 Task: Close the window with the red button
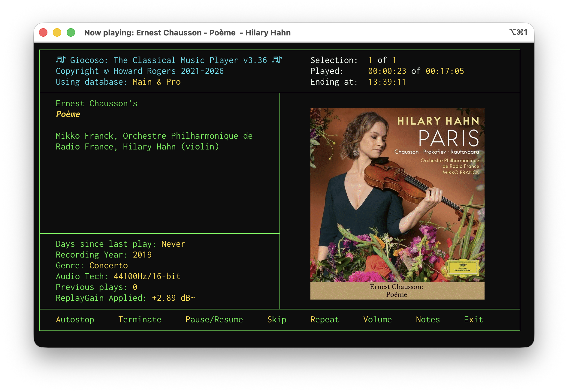[44, 32]
